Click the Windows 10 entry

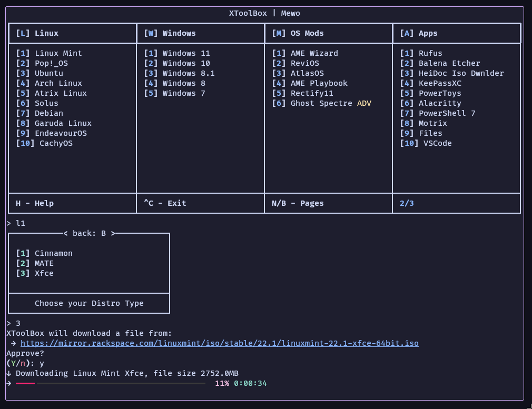[x=177, y=63]
